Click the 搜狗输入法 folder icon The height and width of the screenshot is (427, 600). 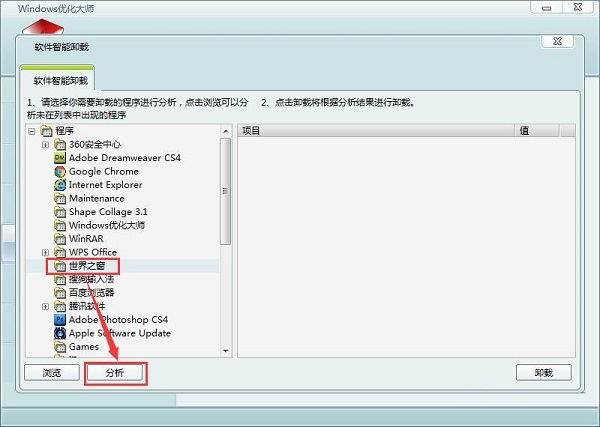[60, 279]
